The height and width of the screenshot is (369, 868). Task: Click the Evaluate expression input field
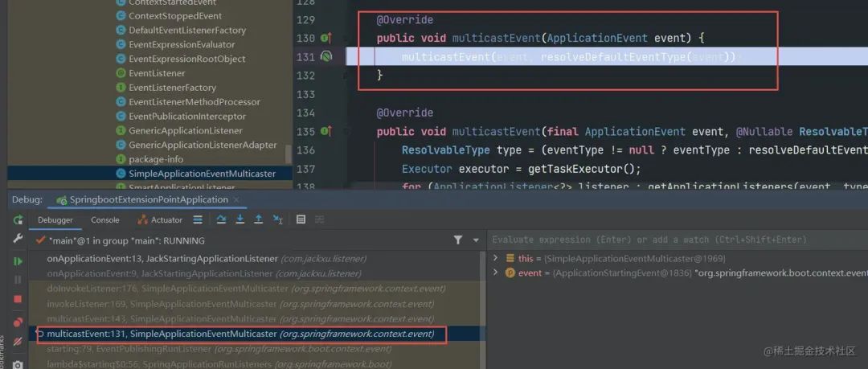tap(678, 240)
